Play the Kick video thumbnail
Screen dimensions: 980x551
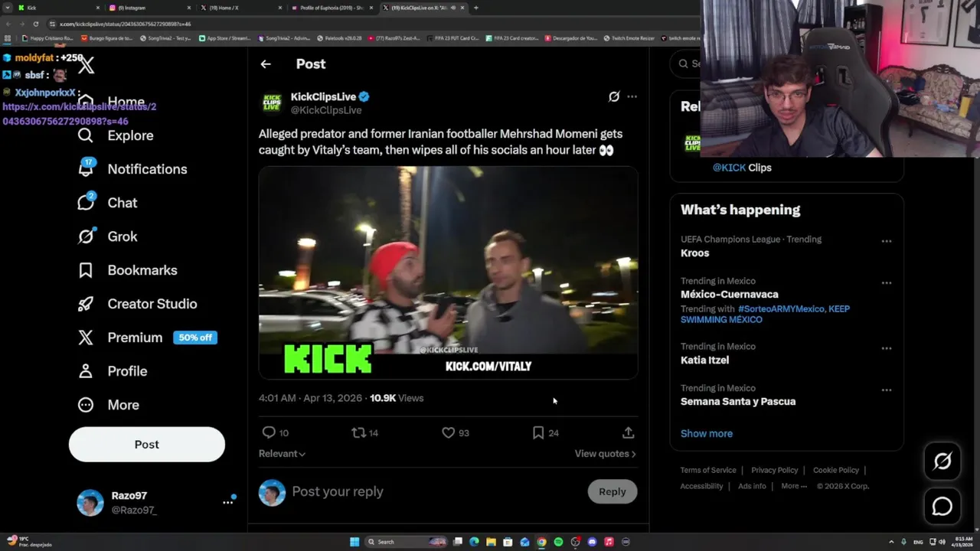[x=448, y=272]
